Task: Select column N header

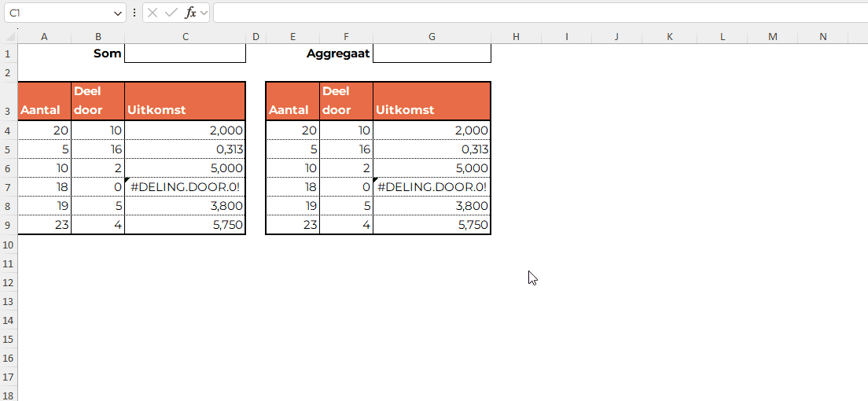Action: 823,36
